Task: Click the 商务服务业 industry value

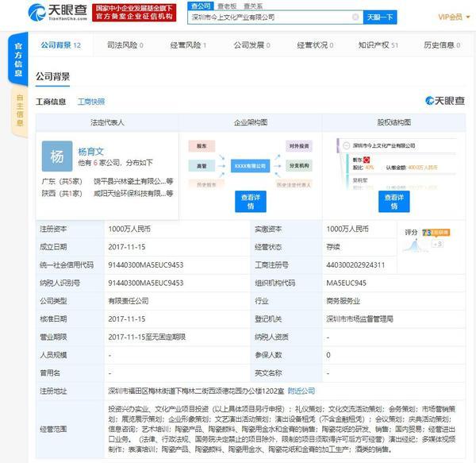Action: 343,301
